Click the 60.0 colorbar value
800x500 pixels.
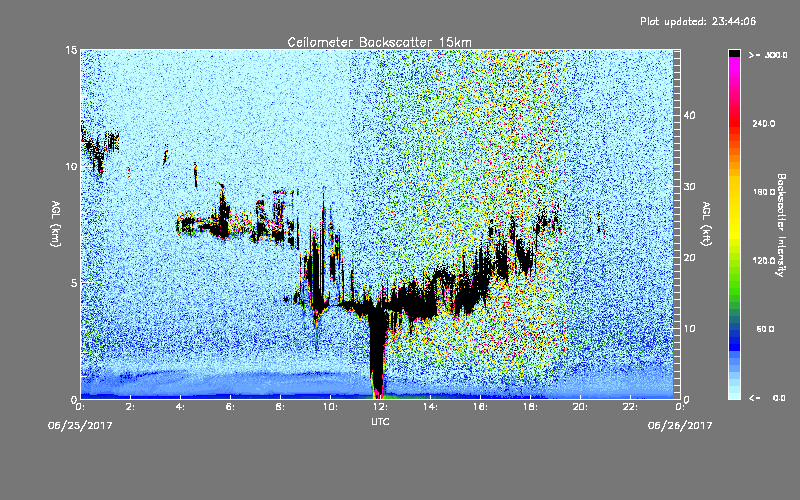coord(765,329)
